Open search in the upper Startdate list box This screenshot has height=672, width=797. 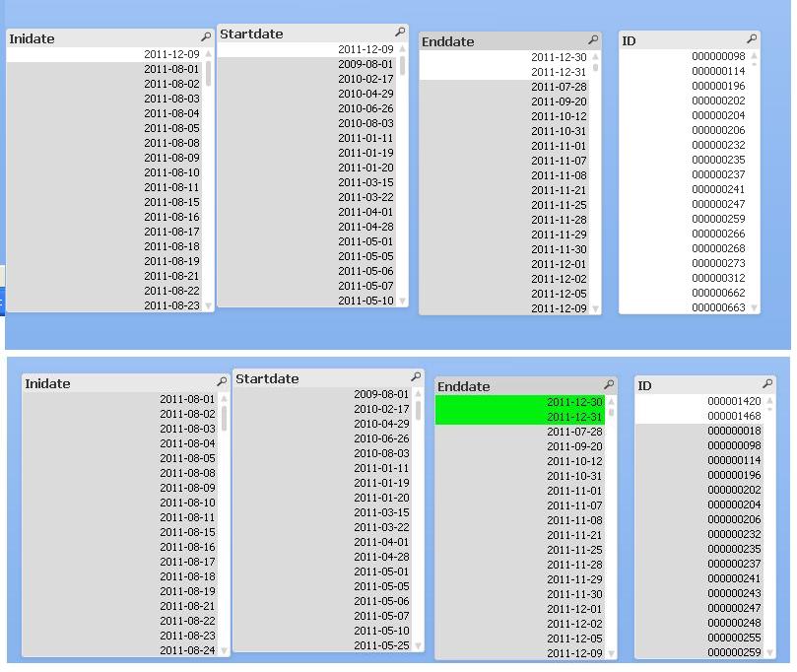pos(400,32)
